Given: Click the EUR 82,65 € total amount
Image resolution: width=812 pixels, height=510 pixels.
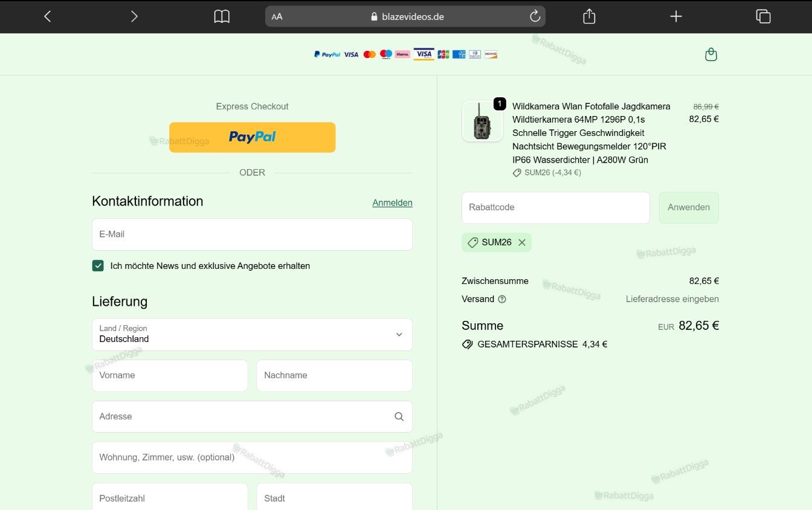Looking at the screenshot, I should tap(688, 326).
